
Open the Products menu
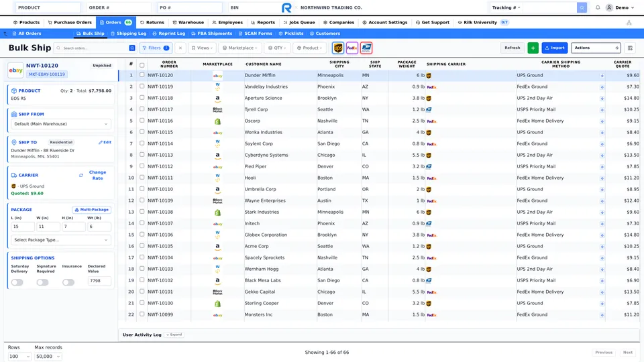click(x=26, y=23)
